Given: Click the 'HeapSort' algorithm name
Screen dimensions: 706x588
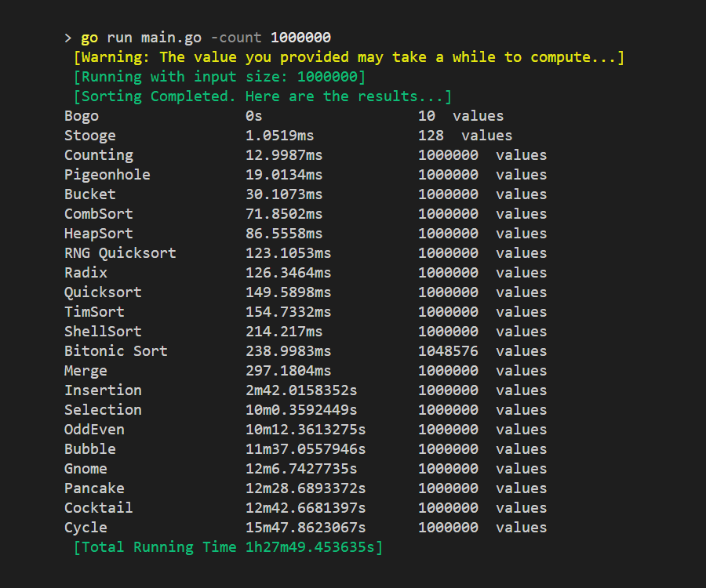Looking at the screenshot, I should (x=99, y=234).
